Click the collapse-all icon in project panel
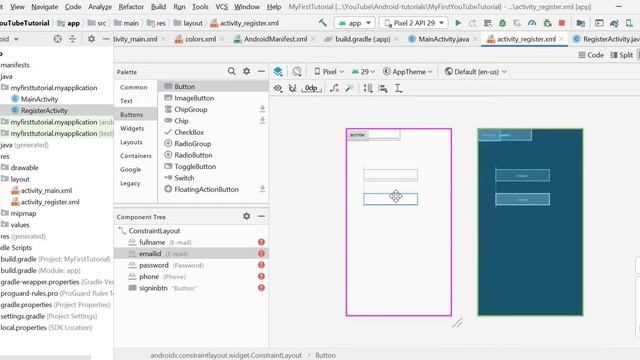The width and height of the screenshot is (640, 360). [x=72, y=39]
